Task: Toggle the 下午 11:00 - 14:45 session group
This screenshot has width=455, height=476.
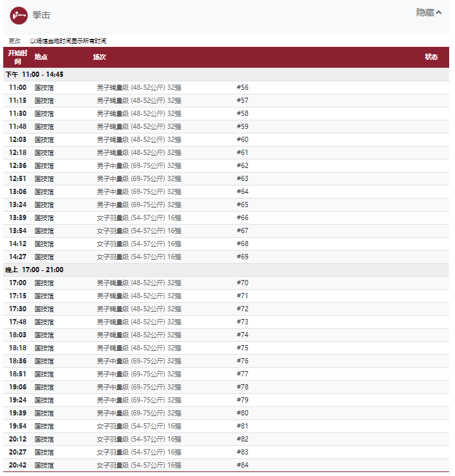Action: pyautogui.click(x=226, y=75)
